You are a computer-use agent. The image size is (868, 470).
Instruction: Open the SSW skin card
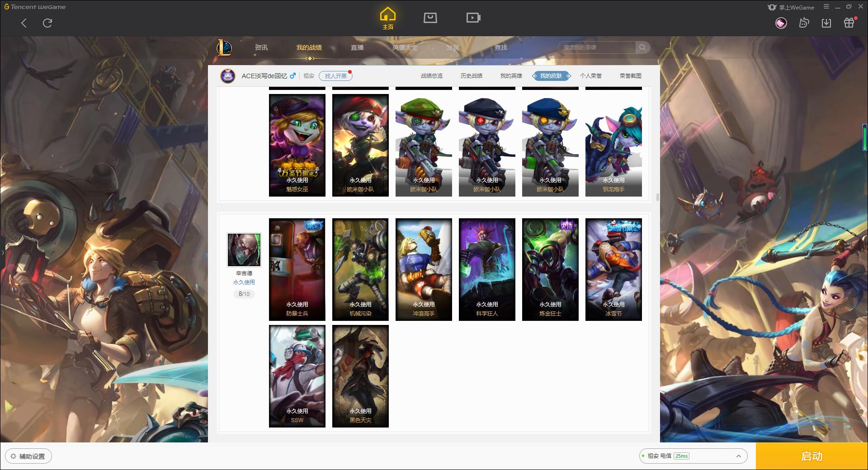[x=297, y=376]
